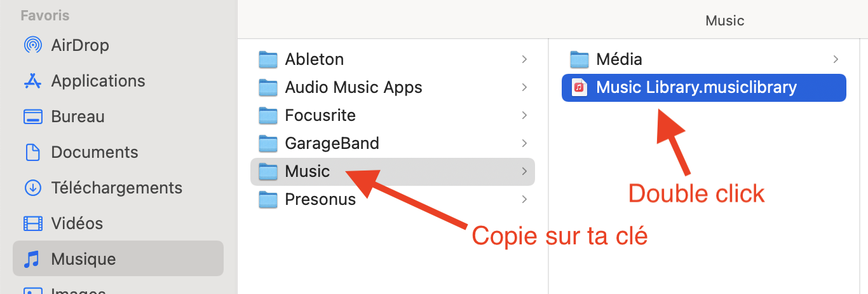Select the Focusrite folder
Viewport: 868px width, 294px height.
tap(320, 115)
